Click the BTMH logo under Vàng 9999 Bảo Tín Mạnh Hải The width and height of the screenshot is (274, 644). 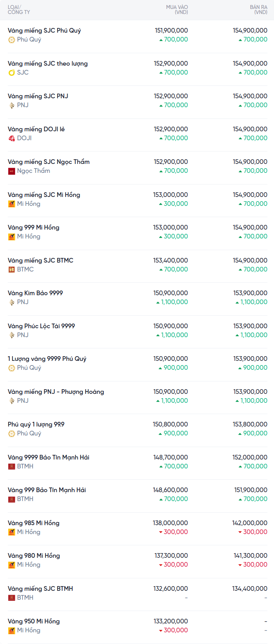point(12,466)
